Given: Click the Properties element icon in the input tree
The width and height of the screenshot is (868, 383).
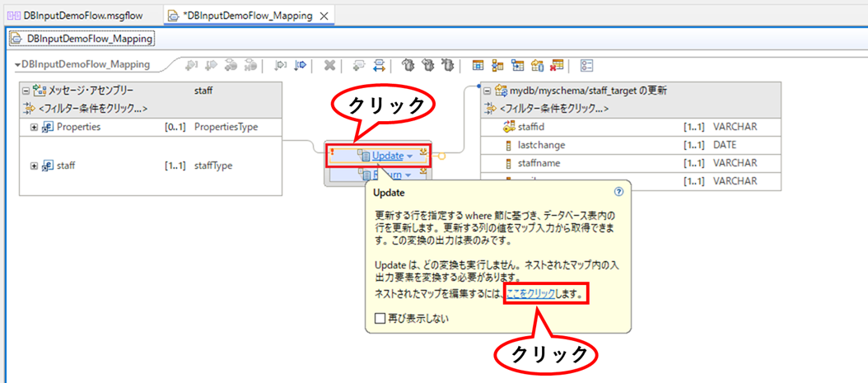Looking at the screenshot, I should (x=48, y=127).
